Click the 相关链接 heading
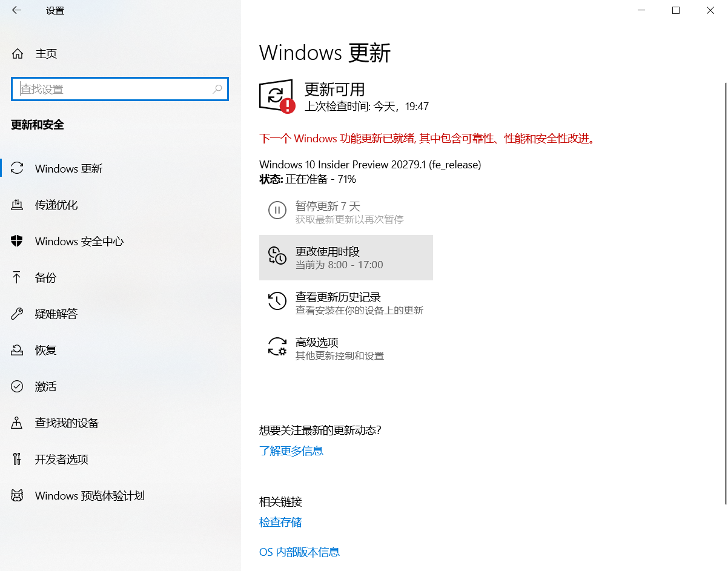728x571 pixels. [280, 501]
